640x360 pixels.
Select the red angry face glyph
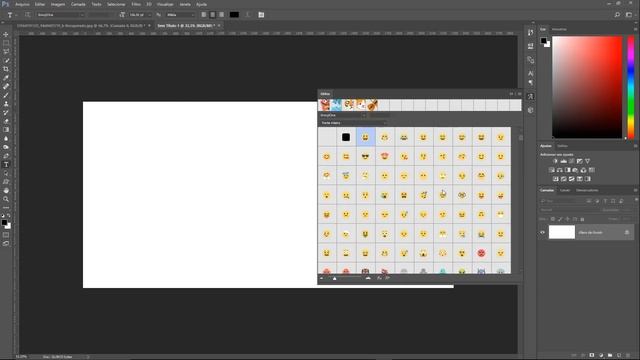click(482, 253)
